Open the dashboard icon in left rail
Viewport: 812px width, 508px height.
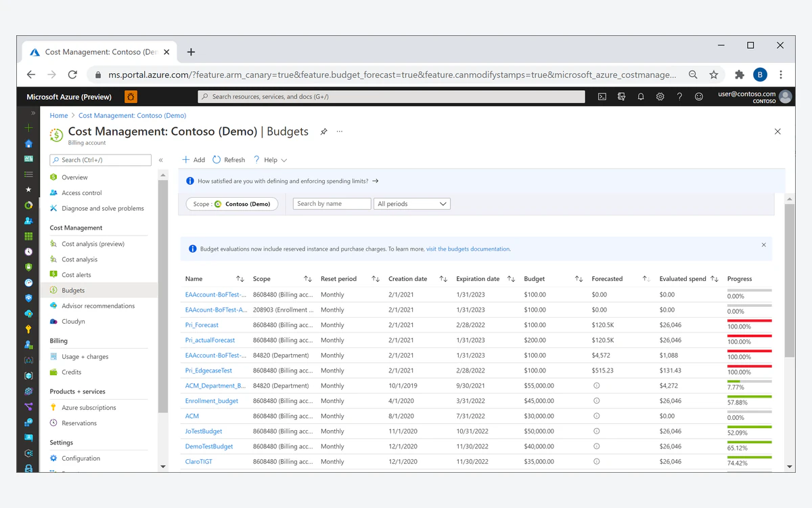28,159
